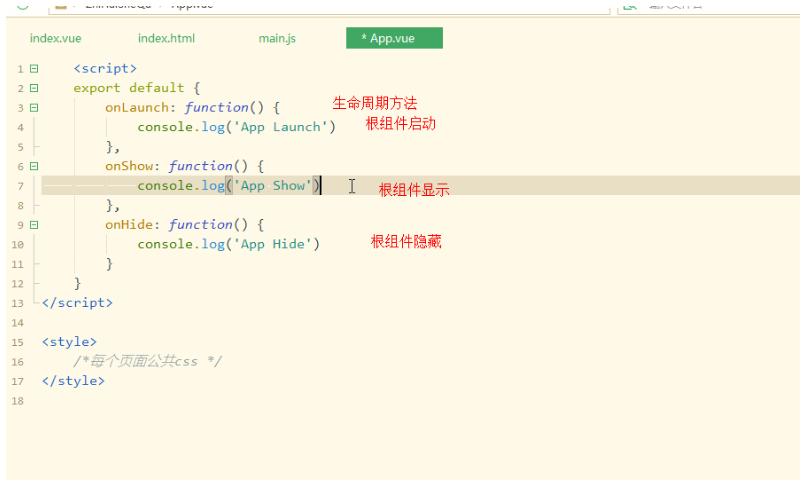Click the onHide property name
The width and height of the screenshot is (807, 482).
point(129,225)
